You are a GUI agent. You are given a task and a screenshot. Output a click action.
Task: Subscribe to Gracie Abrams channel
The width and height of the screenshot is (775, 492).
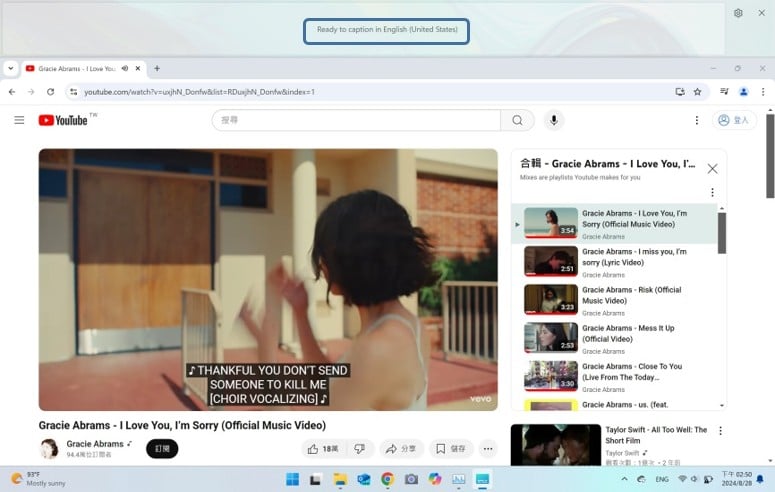coord(162,448)
